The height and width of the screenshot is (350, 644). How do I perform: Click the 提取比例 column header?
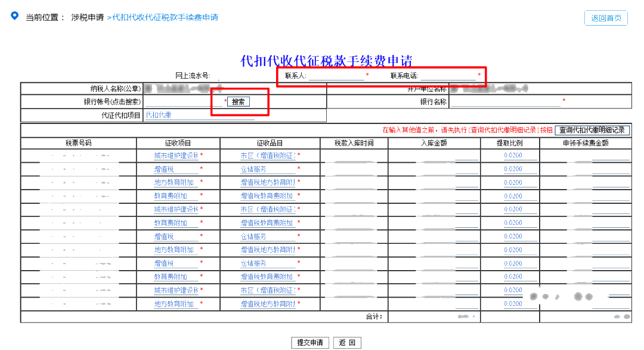(x=510, y=143)
